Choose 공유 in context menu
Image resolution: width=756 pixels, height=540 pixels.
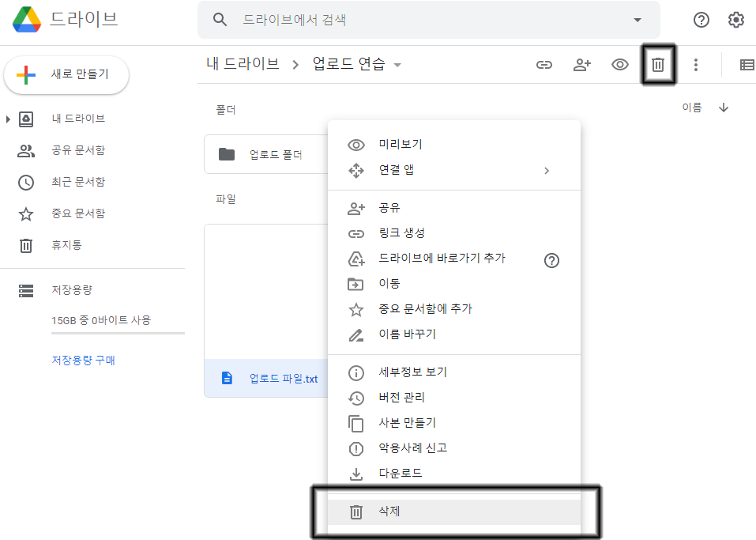[454, 208]
